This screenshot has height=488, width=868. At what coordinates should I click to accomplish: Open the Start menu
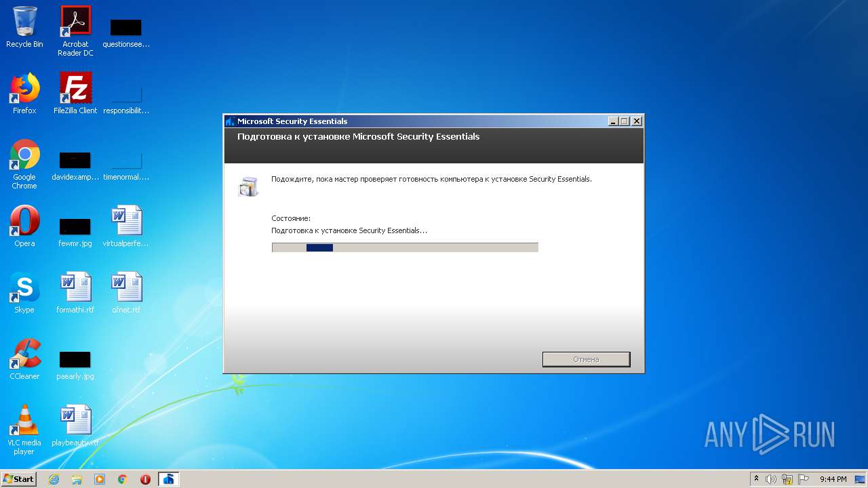[x=19, y=479]
